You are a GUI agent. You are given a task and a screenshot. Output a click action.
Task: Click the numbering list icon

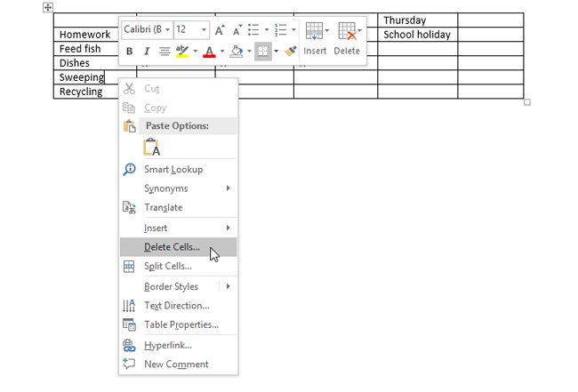pos(280,30)
